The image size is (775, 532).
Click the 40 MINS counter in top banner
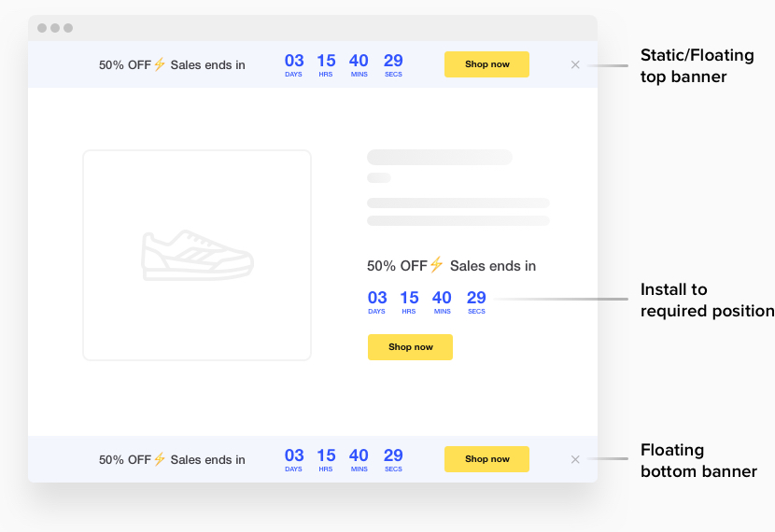pos(359,65)
